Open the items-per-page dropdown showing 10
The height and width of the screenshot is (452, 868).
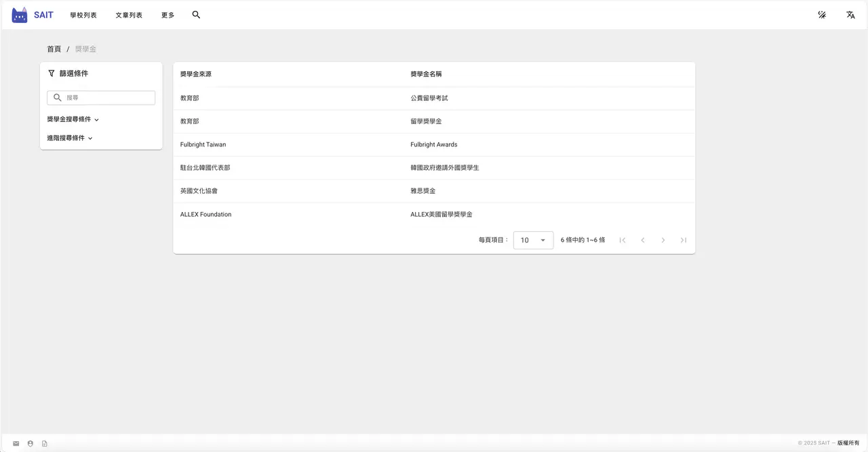click(x=533, y=240)
